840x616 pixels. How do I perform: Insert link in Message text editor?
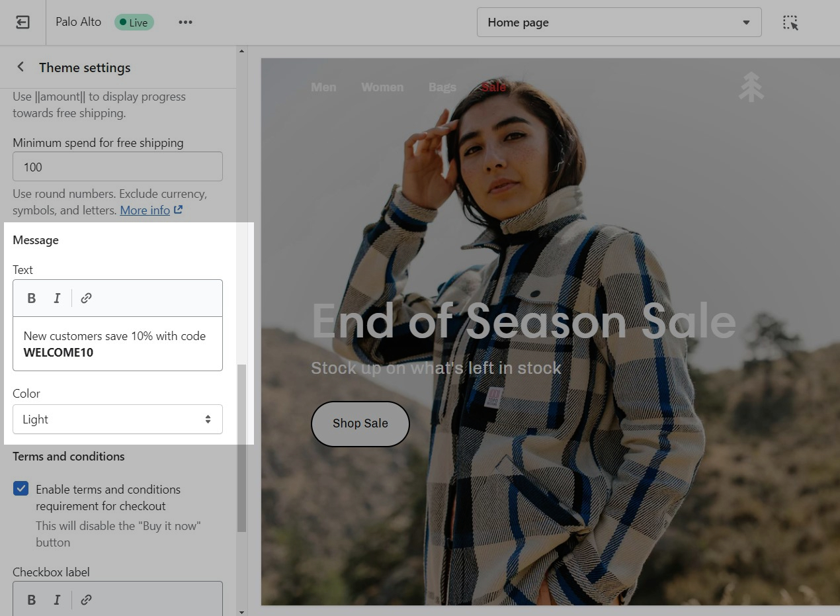tap(86, 298)
